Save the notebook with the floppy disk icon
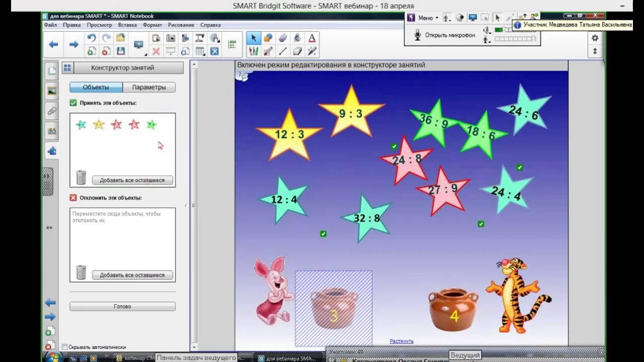Screen dimensions: 644x362 pyautogui.click(x=121, y=51)
